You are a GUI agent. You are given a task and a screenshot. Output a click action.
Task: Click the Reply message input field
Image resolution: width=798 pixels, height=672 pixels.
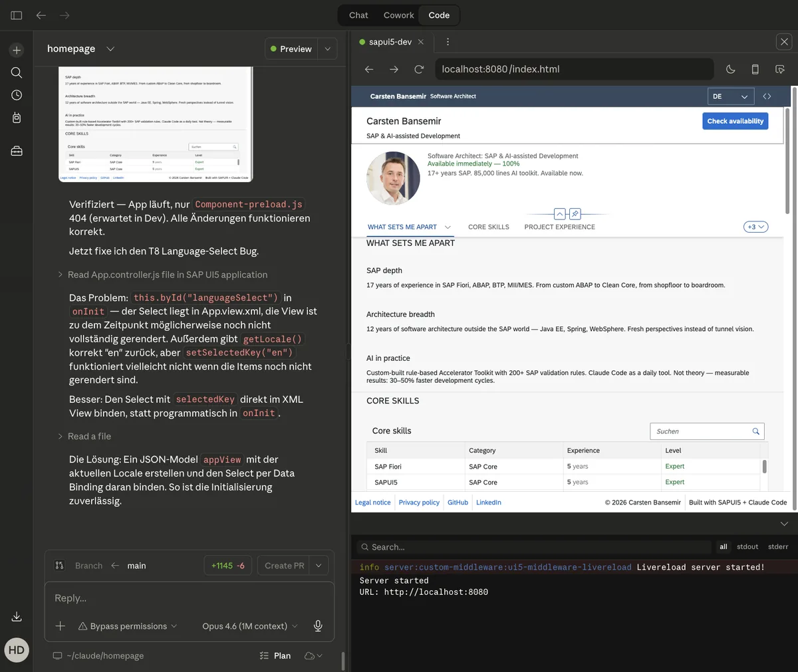(x=189, y=598)
